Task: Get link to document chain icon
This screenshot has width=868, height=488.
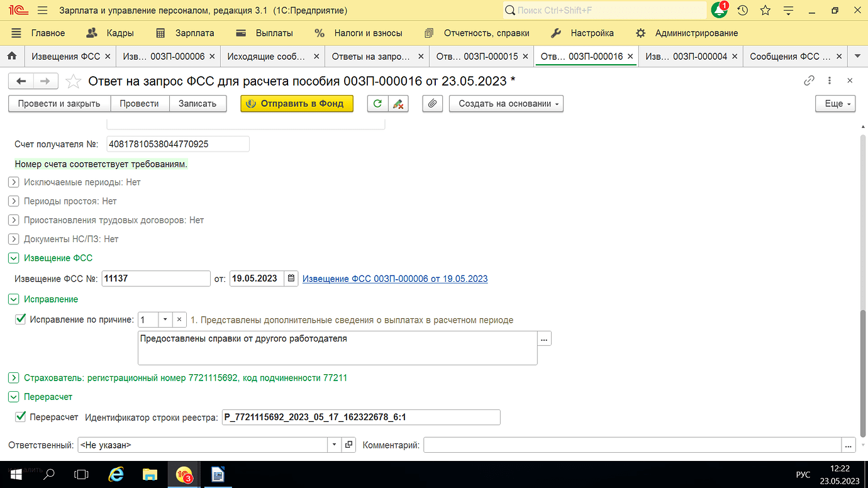Action: click(x=810, y=80)
